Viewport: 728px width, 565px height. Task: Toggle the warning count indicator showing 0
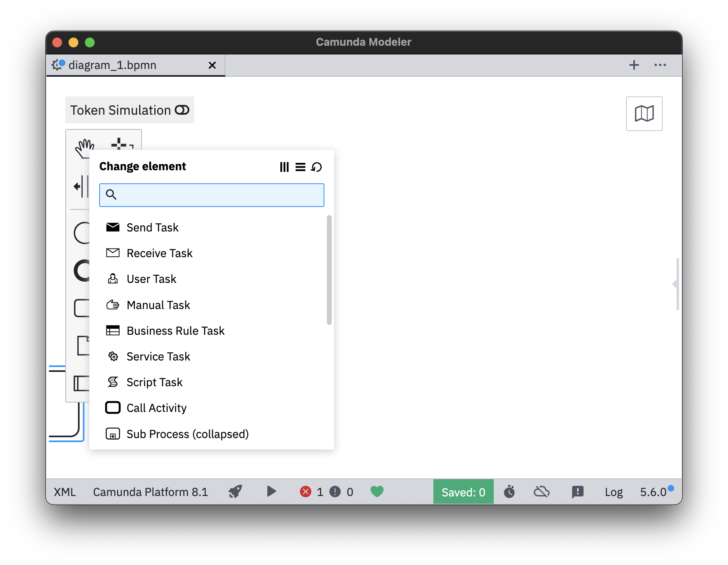coord(341,492)
